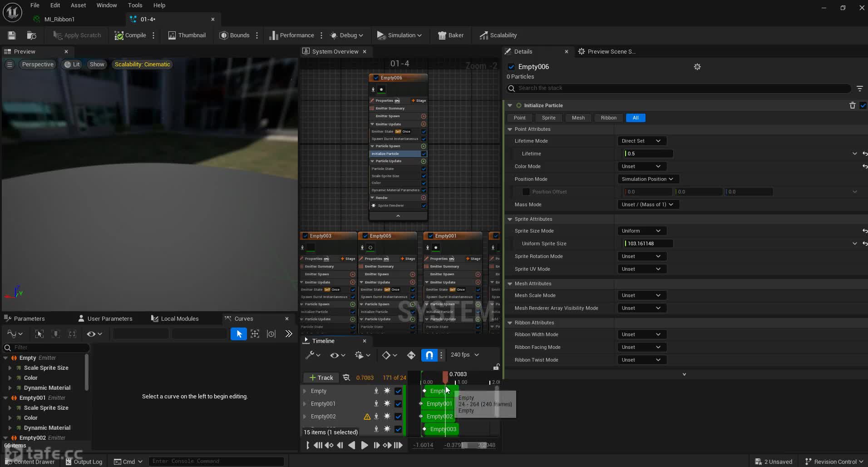Screen dimensions: 868x467
Task: Open the Position Mode dropdown
Action: [647, 179]
